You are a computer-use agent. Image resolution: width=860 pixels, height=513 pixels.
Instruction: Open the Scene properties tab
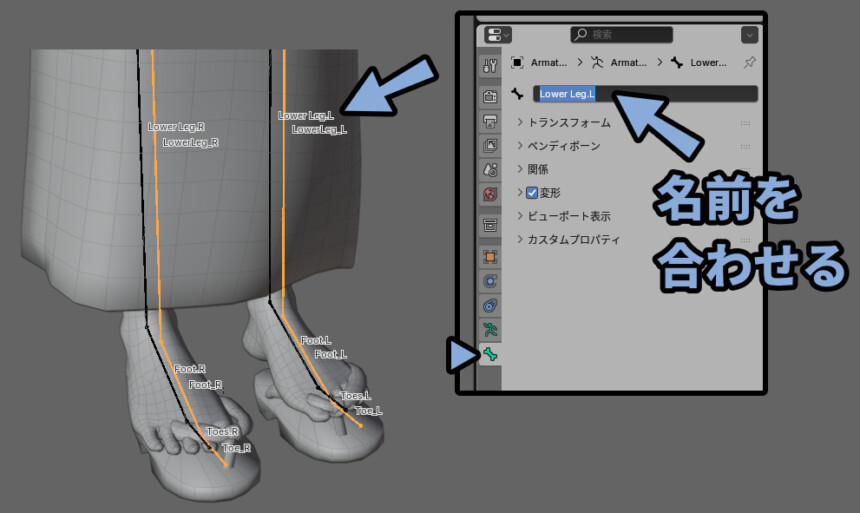point(490,170)
